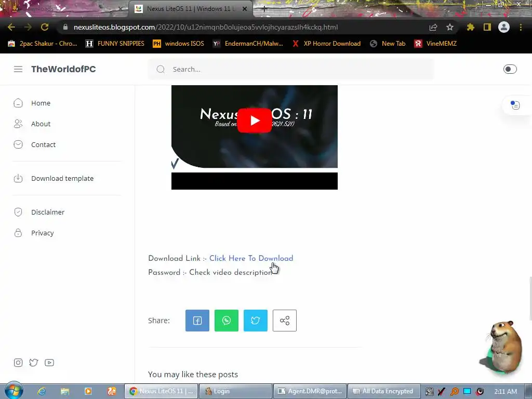This screenshot has width=532, height=399.
Task: Open the VineMEMZ bookmark
Action: (435, 44)
